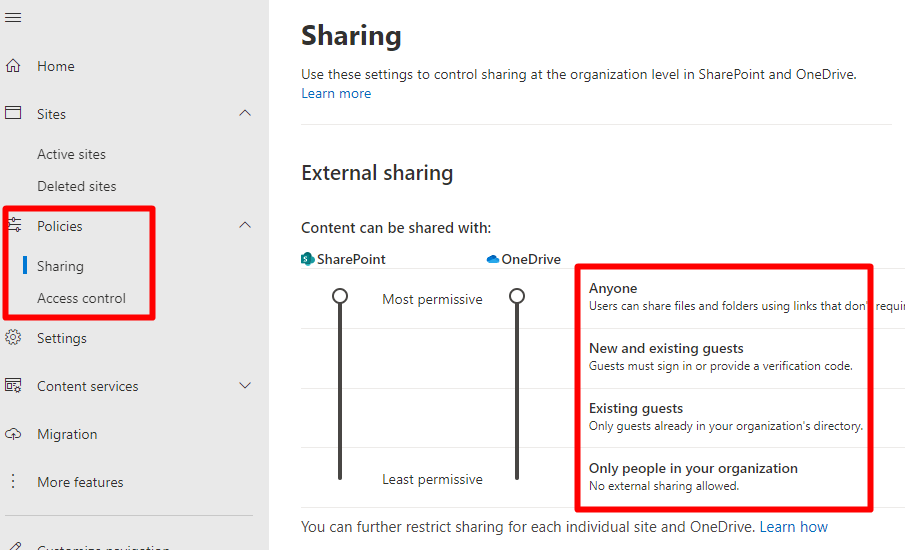Click the OneDrive slider handle

[517, 296]
